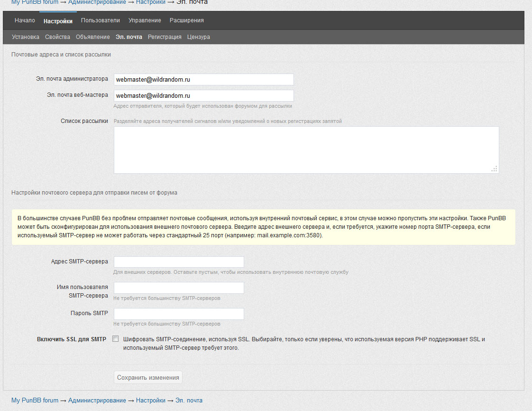The width and height of the screenshot is (532, 411).
Task: Switch to the Пользователи tab
Action: [100, 20]
